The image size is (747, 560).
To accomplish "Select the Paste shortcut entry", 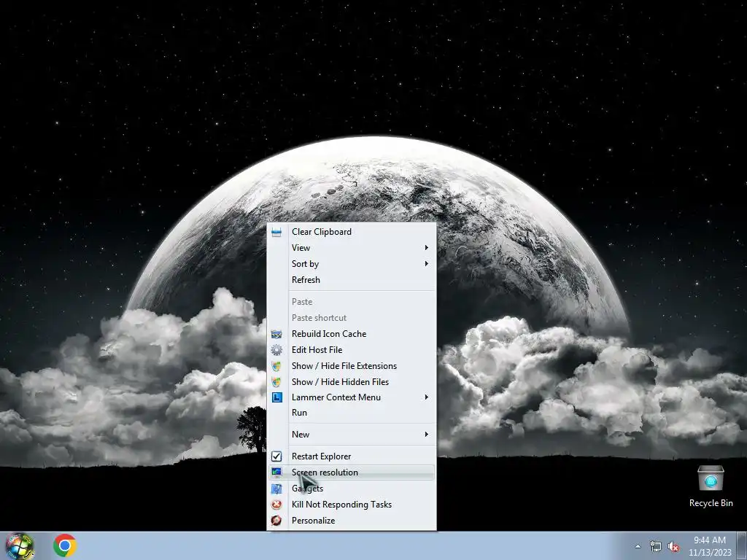I will click(352, 318).
